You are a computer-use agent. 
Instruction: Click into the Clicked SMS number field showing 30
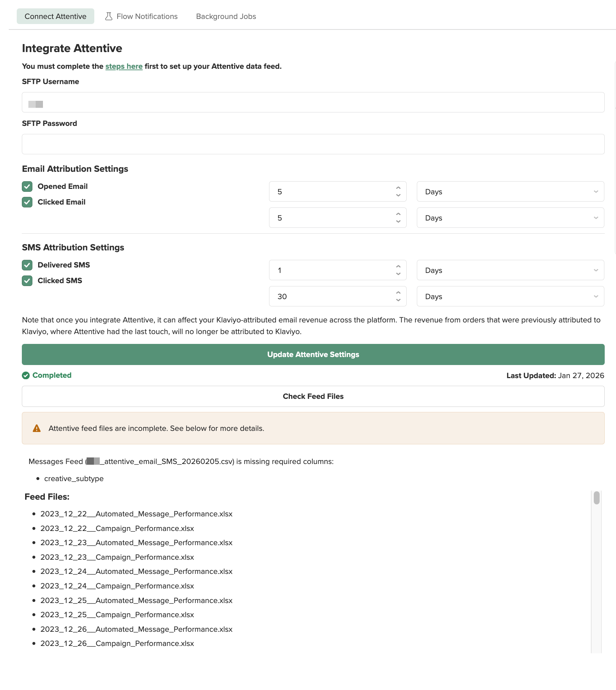[337, 297]
